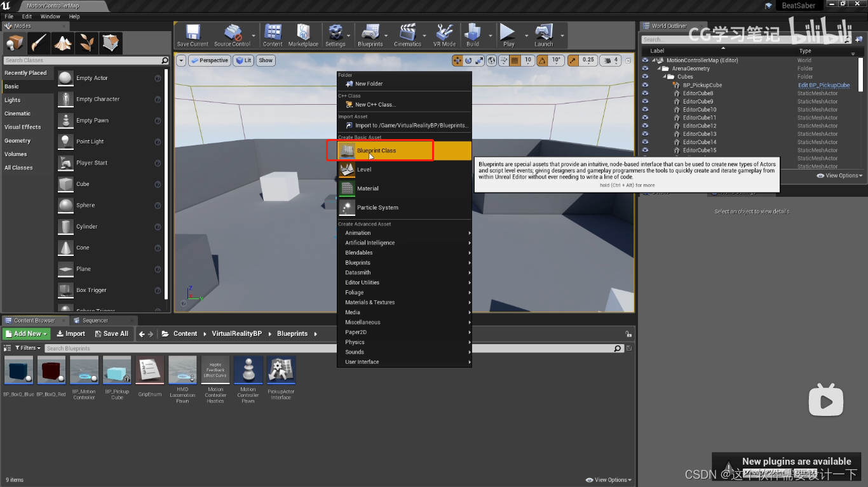Select the Level asset icon in menu

click(x=347, y=170)
